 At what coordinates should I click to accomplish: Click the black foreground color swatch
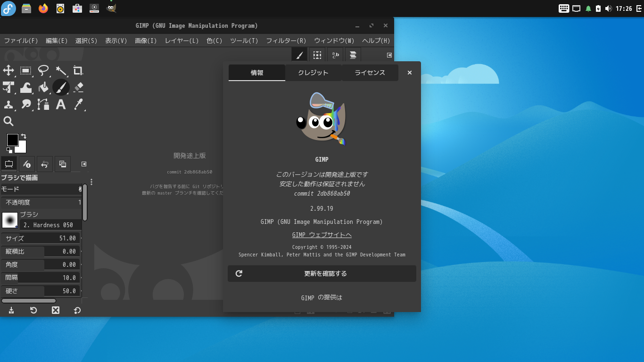click(x=12, y=140)
